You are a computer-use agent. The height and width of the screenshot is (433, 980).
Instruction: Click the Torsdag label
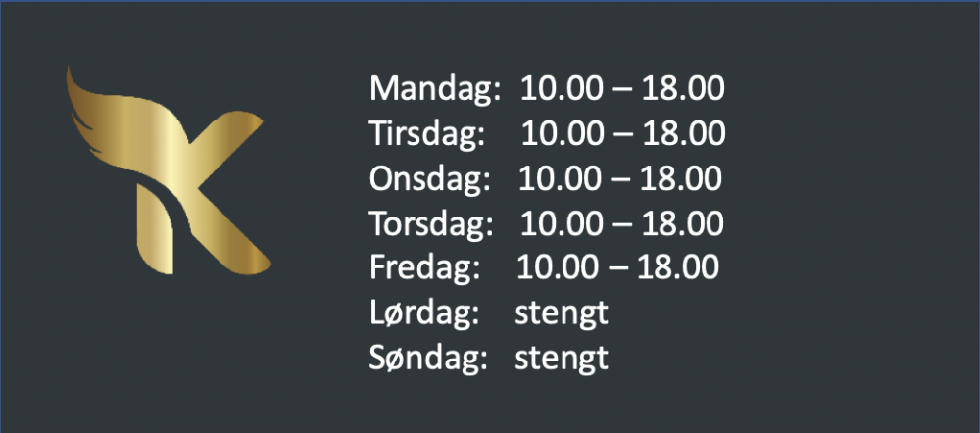tap(431, 223)
